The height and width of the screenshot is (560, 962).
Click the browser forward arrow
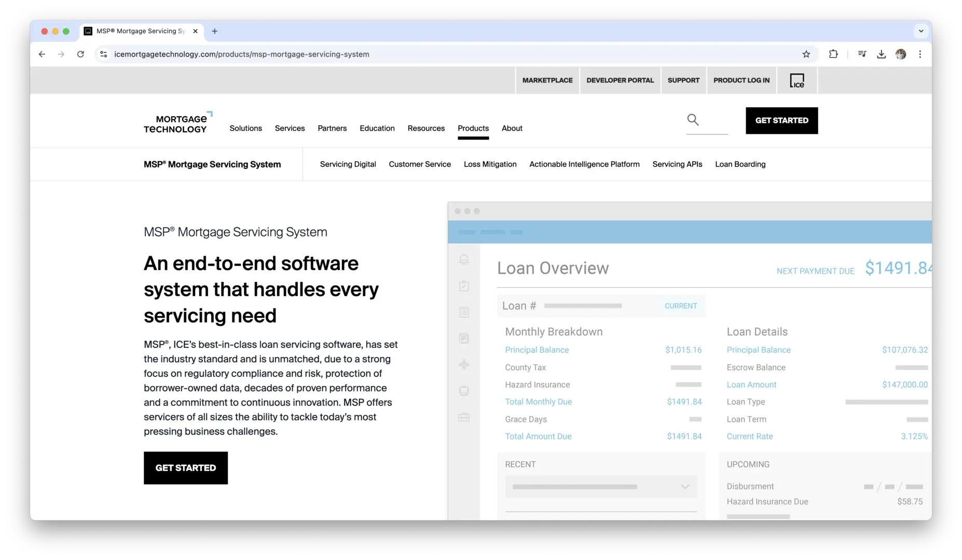tap(61, 54)
